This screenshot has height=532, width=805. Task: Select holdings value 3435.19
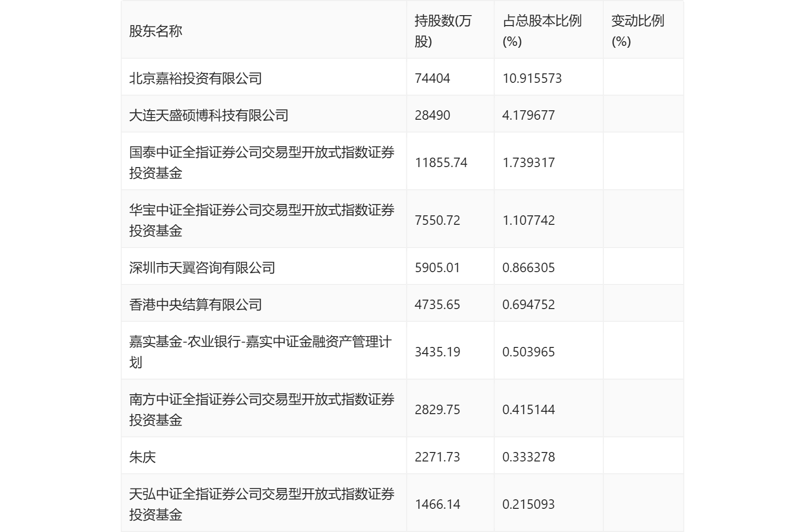coord(437,352)
